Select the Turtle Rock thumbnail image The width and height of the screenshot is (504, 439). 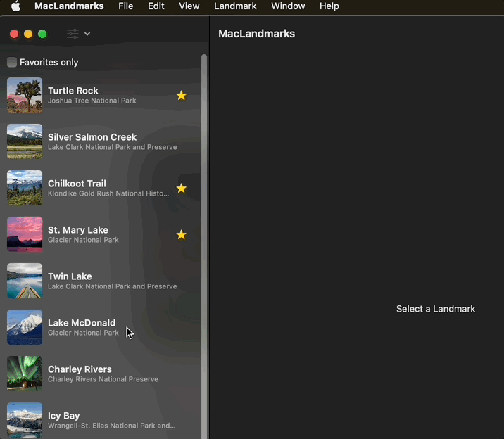[25, 95]
